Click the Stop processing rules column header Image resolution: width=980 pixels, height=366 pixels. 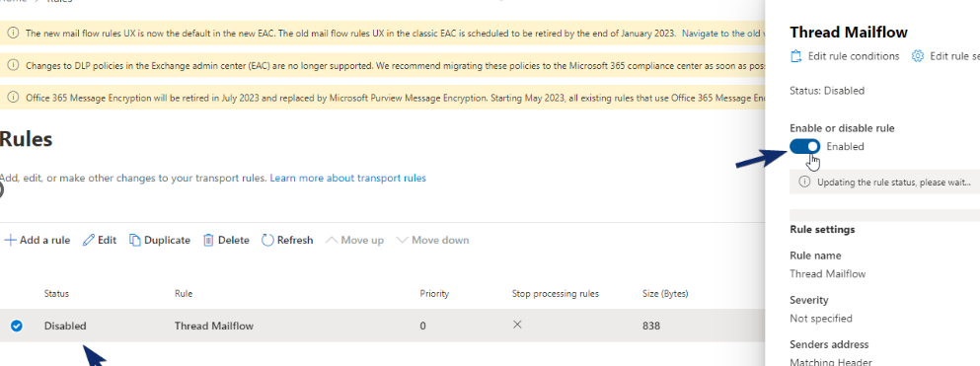[555, 294]
